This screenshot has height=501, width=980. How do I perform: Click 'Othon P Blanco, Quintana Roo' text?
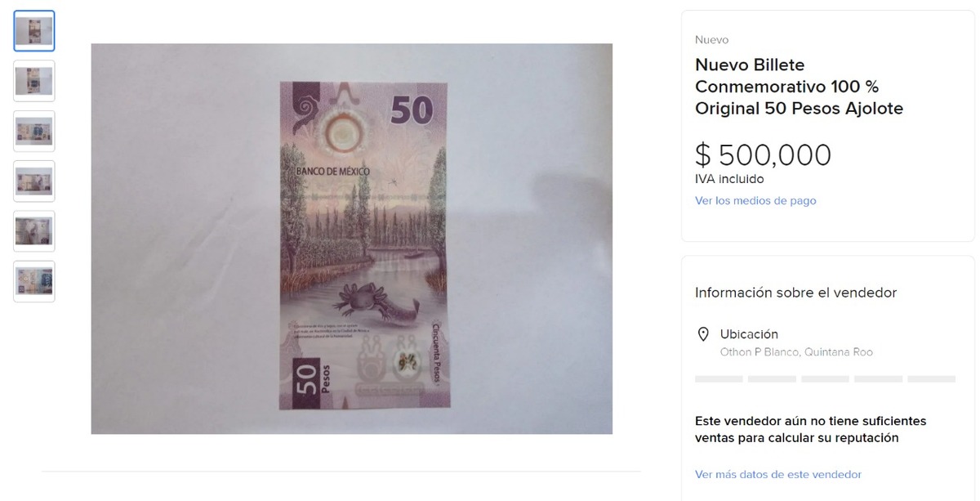point(796,352)
